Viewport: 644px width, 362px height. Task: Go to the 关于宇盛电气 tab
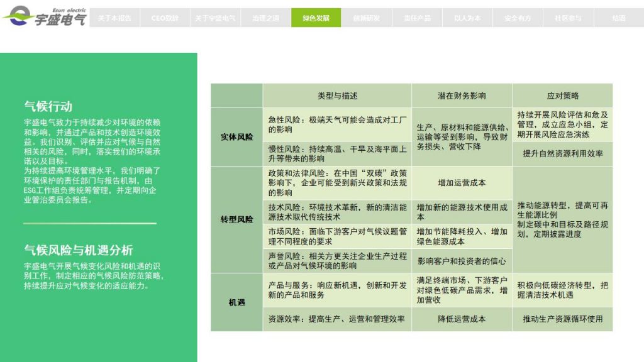coord(215,18)
